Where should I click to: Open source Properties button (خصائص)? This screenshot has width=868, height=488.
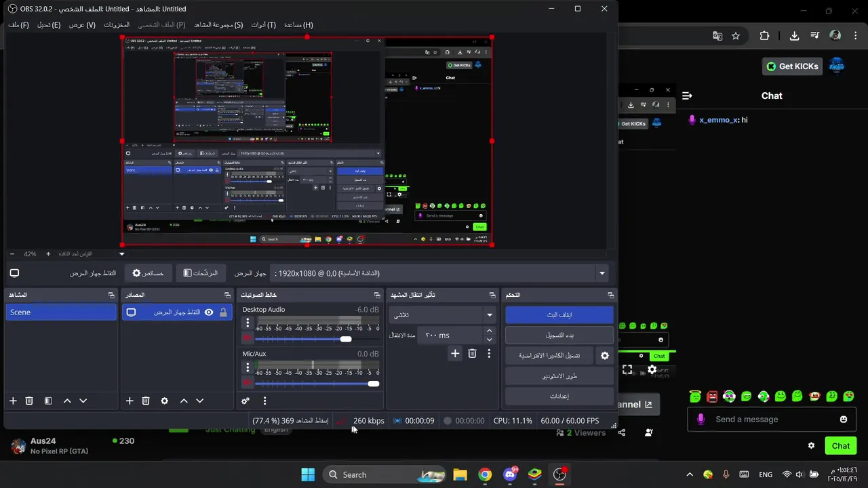(x=149, y=273)
